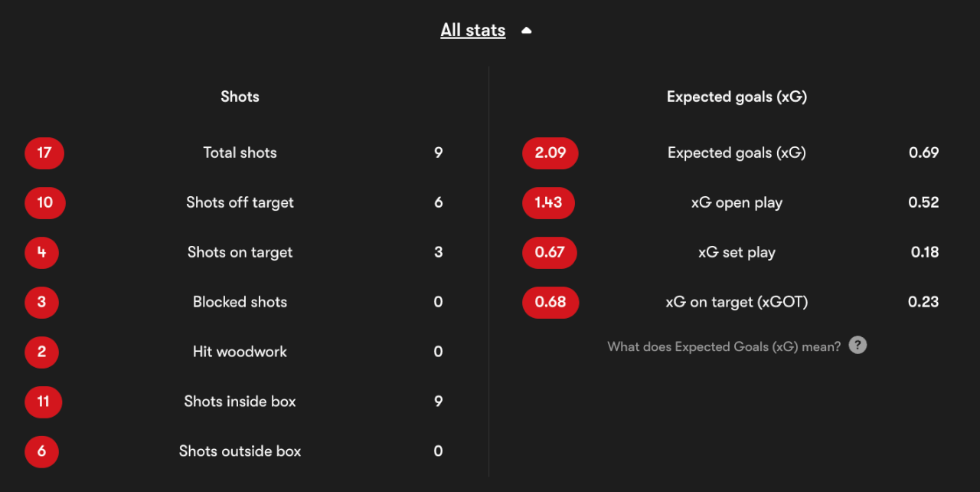Select the red 17 total shots badge

[x=44, y=153]
